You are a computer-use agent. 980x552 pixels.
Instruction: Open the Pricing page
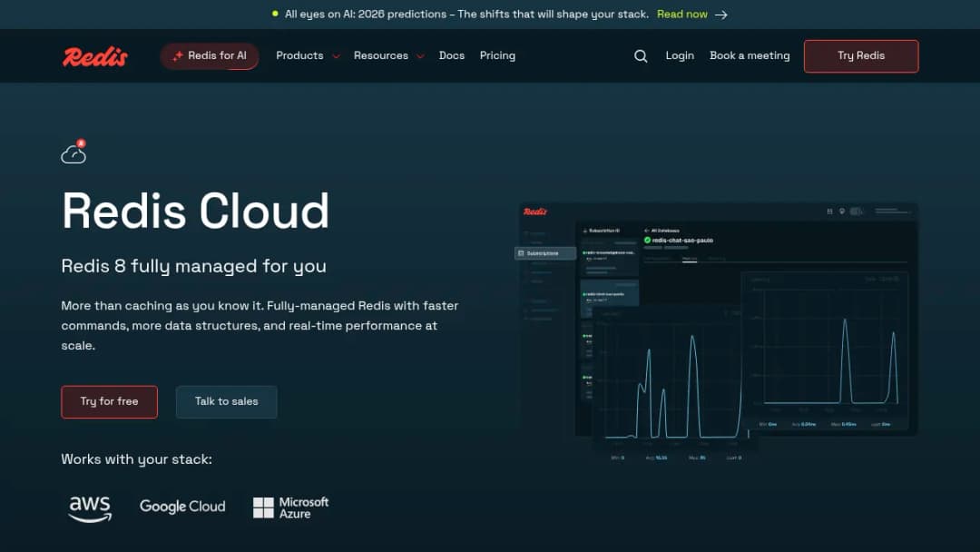tap(497, 55)
